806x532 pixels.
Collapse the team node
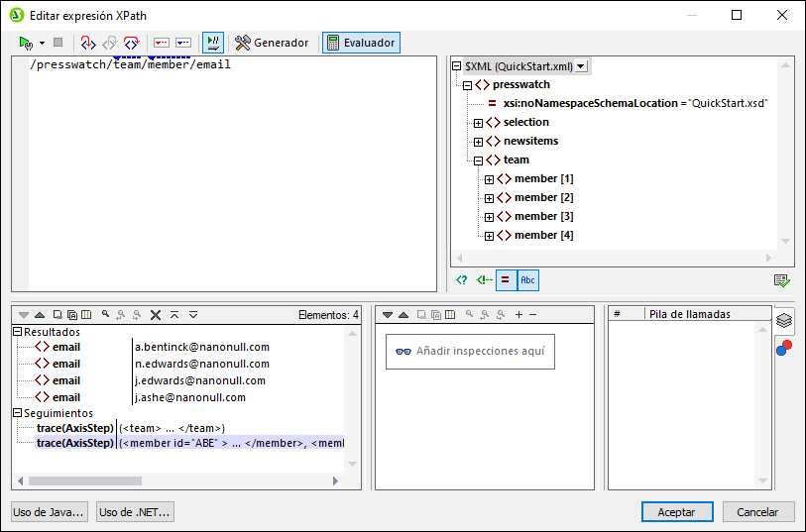point(478,160)
